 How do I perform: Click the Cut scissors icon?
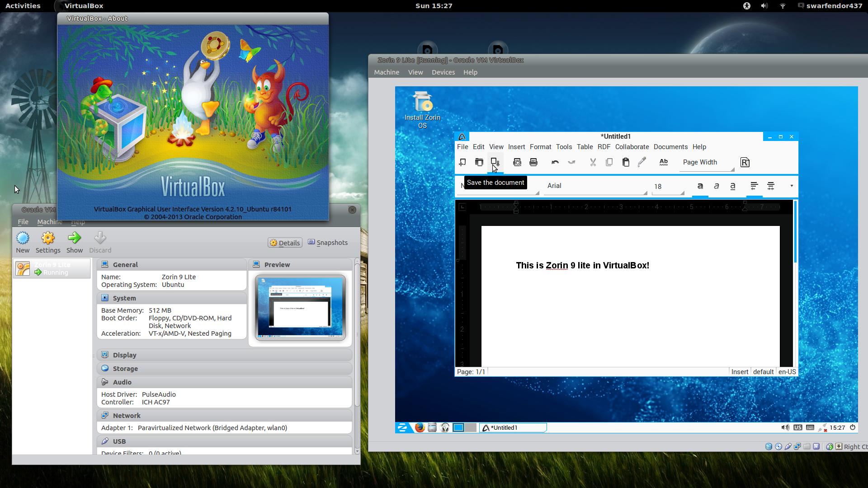[x=593, y=162]
